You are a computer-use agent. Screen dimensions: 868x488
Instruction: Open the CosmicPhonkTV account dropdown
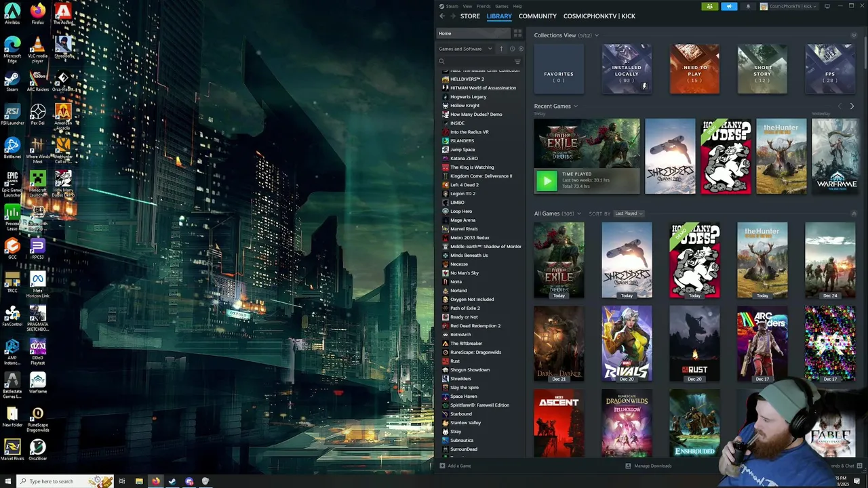789,6
